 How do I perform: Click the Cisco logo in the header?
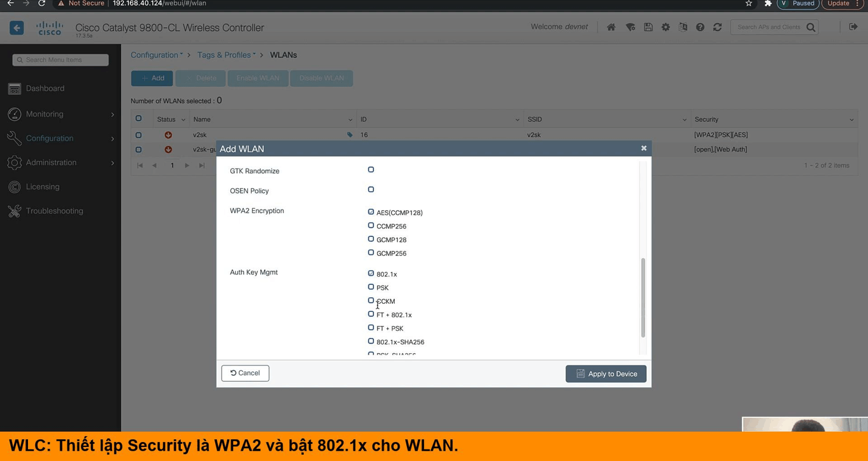click(x=49, y=28)
